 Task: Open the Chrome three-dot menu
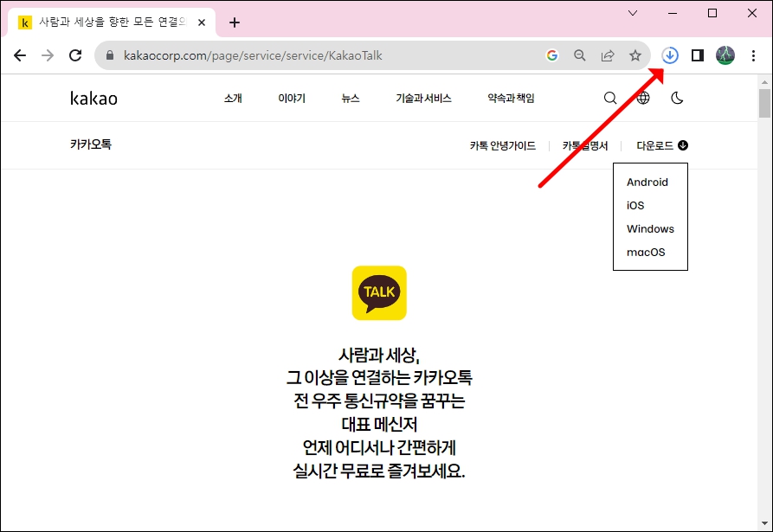point(754,54)
